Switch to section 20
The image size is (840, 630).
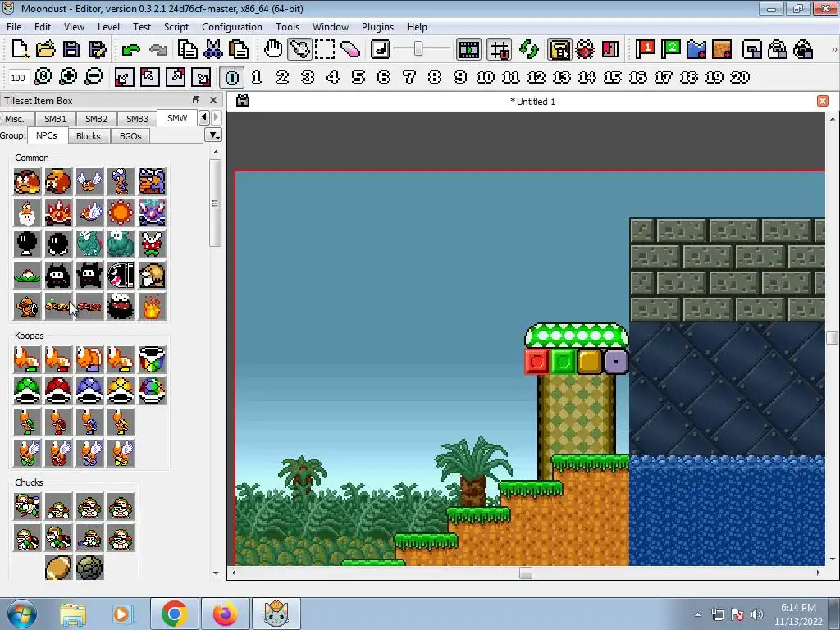pyautogui.click(x=740, y=77)
